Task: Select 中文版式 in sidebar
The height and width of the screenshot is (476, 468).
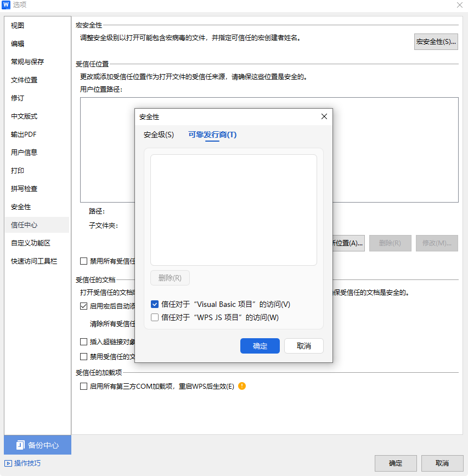Action: pos(37,116)
